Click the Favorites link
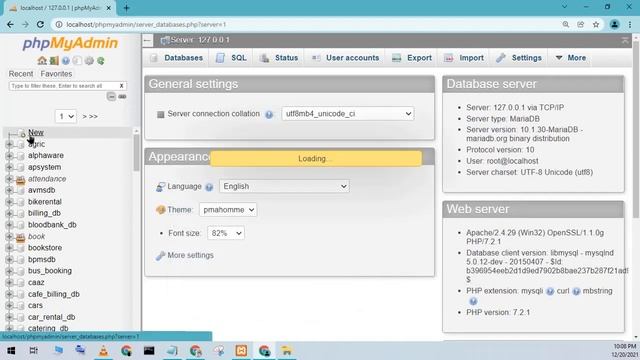This screenshot has height=360, width=640. 56,74
